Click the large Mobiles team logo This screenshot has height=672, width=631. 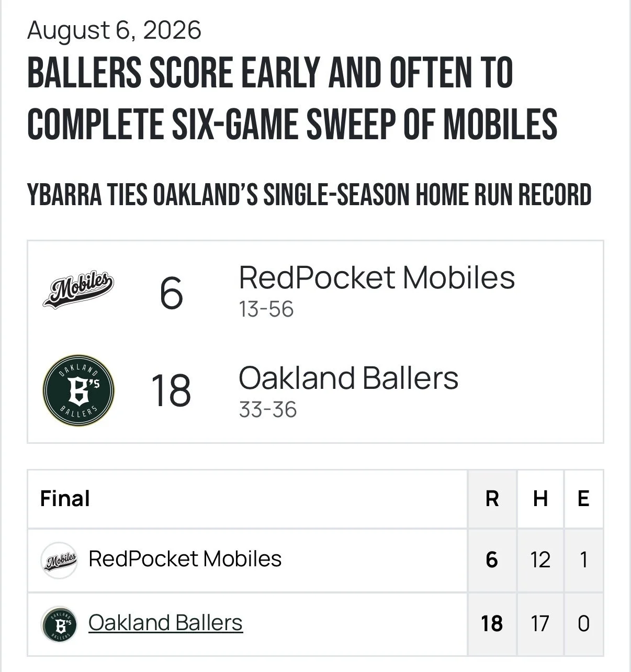pyautogui.click(x=78, y=289)
